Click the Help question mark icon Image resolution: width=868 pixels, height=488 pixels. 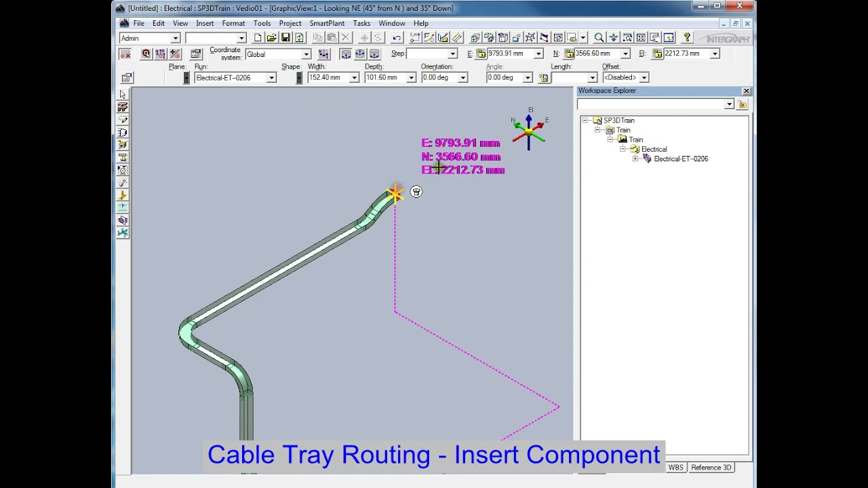click(x=687, y=38)
